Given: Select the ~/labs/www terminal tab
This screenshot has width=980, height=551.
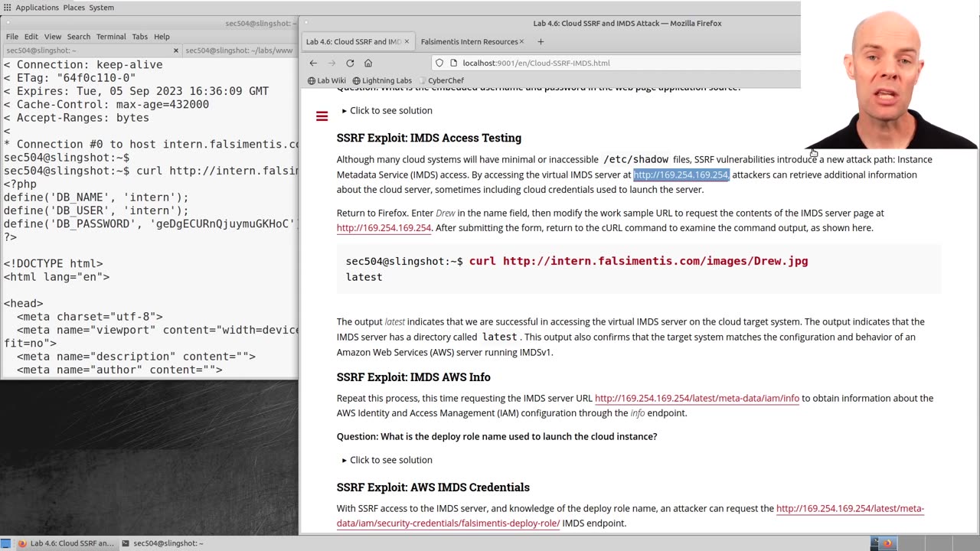Looking at the screenshot, I should click(239, 51).
